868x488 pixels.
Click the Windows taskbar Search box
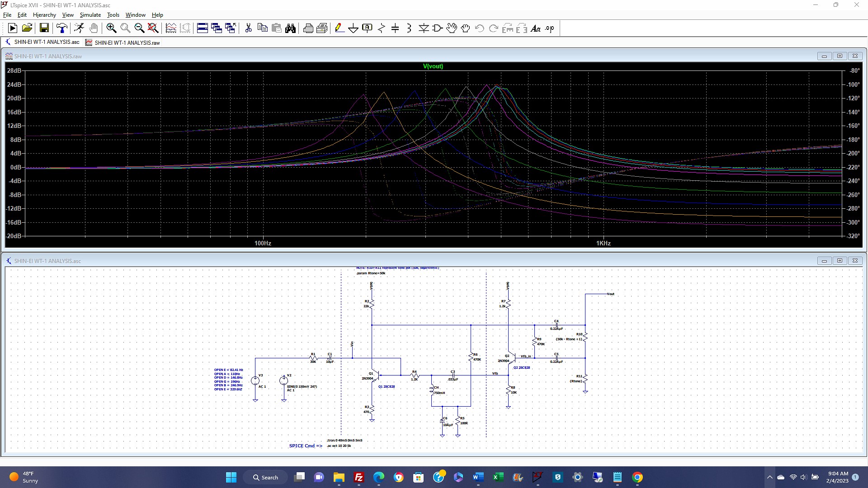(265, 477)
